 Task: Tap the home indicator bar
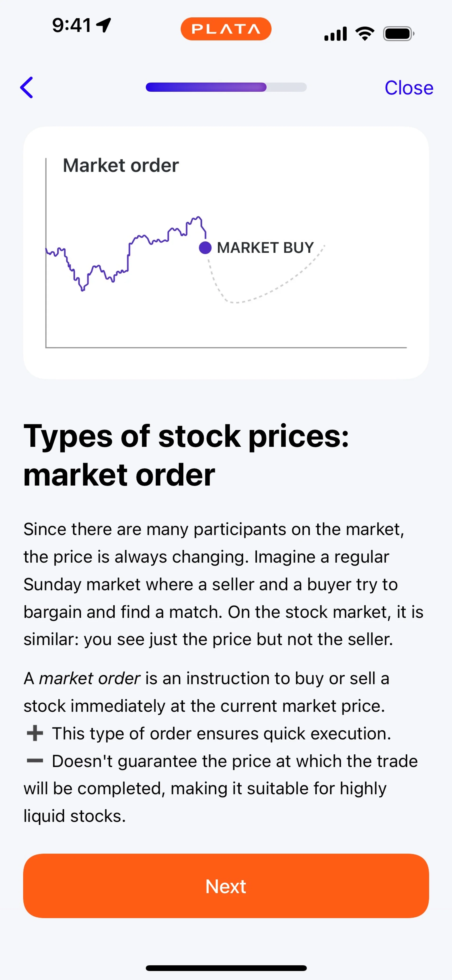tap(226, 968)
